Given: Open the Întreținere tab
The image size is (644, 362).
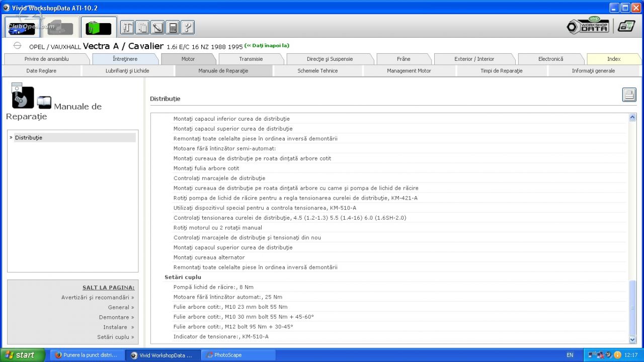Looking at the screenshot, I should [125, 59].
